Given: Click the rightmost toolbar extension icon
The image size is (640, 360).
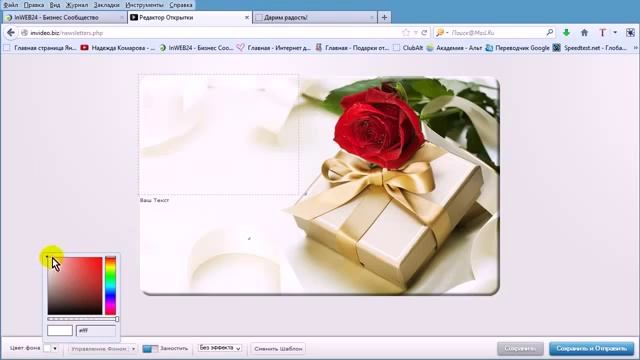Looking at the screenshot, I should pyautogui.click(x=630, y=33).
